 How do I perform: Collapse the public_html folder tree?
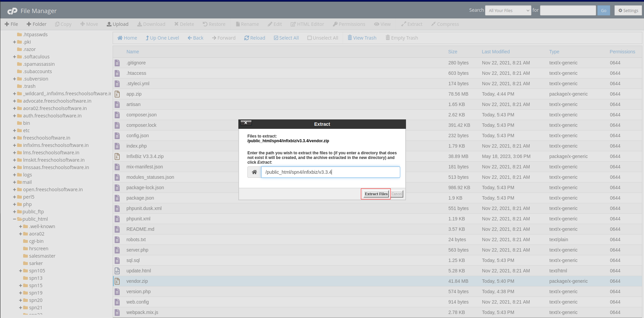[x=14, y=219]
